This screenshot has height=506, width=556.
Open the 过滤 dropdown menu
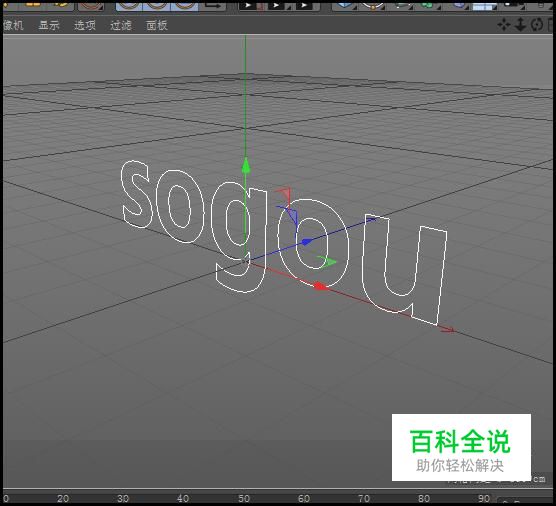121,25
